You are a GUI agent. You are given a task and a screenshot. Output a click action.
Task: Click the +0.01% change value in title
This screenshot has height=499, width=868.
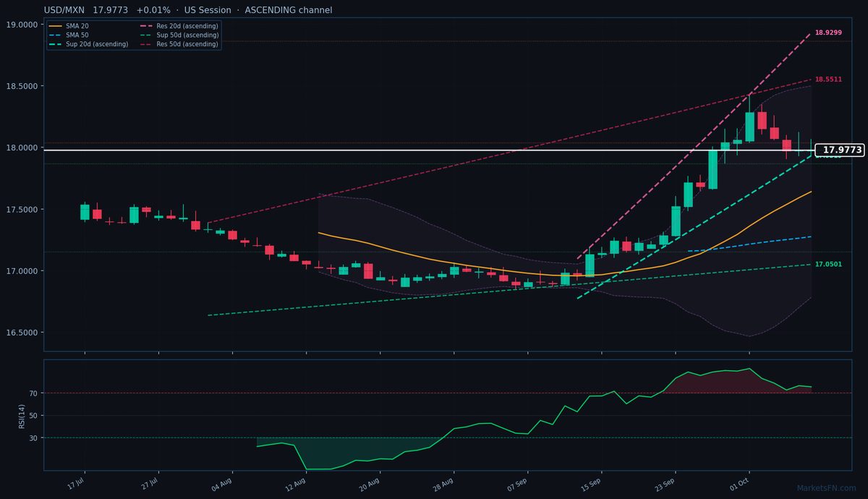[x=153, y=10]
